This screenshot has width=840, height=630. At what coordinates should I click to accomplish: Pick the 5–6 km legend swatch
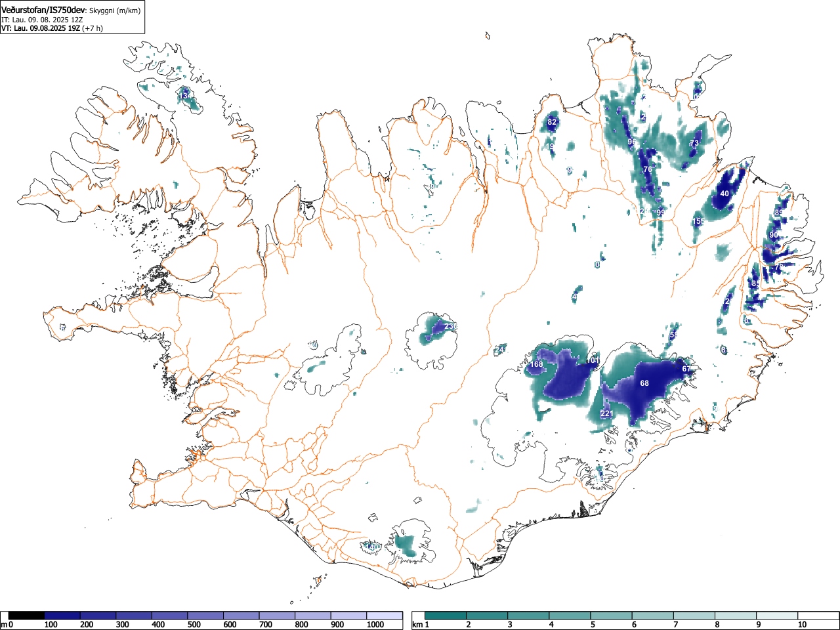tap(612, 616)
